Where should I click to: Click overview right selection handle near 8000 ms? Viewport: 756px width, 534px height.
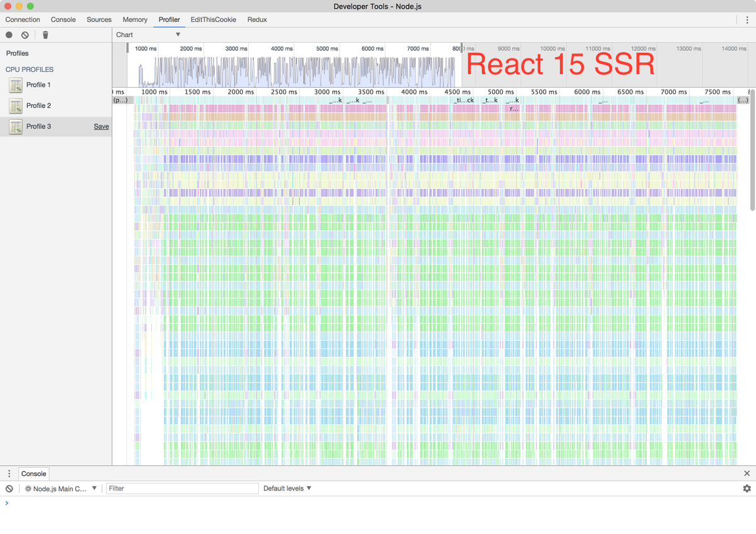click(462, 48)
